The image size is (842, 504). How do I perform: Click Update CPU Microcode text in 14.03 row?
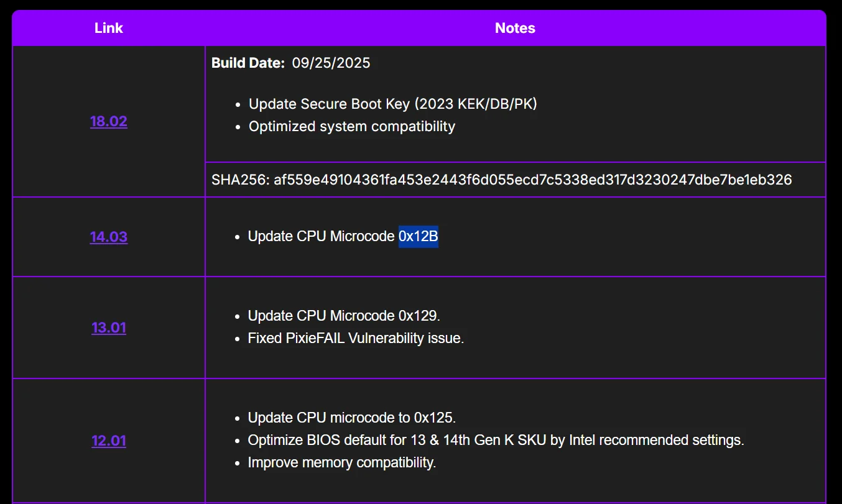point(322,236)
